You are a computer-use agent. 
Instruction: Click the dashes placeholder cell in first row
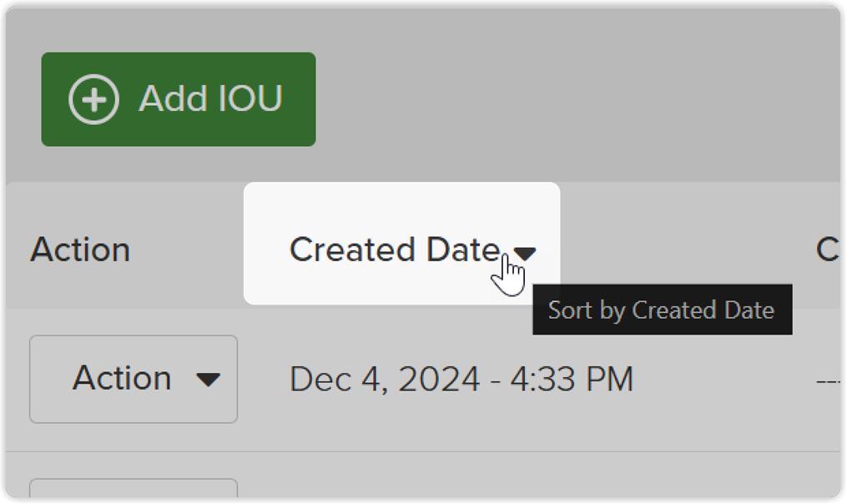828,380
